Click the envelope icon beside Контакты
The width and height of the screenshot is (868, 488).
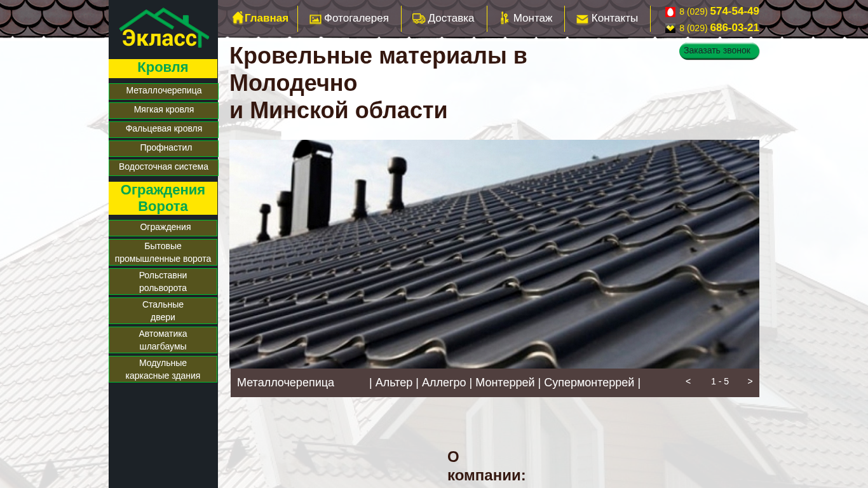click(582, 19)
